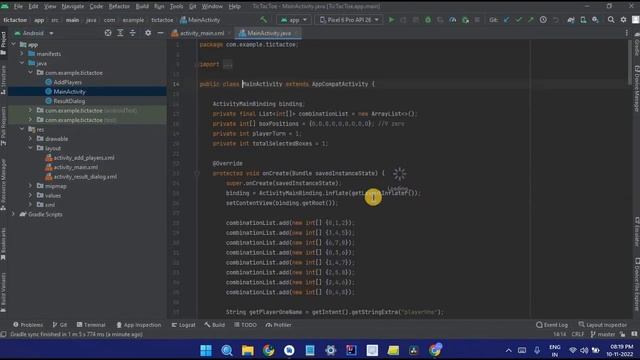Show Git history with the clock icon
This screenshot has width=640, height=360.
543,20
